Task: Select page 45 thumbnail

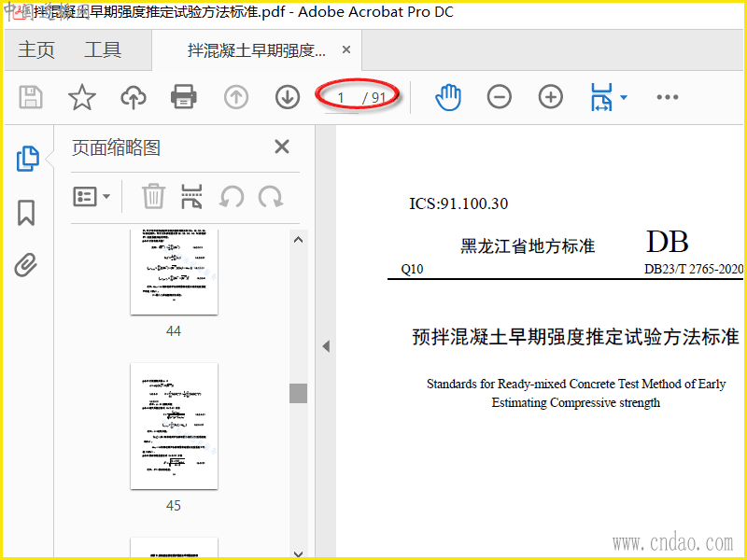Action: tap(174, 426)
